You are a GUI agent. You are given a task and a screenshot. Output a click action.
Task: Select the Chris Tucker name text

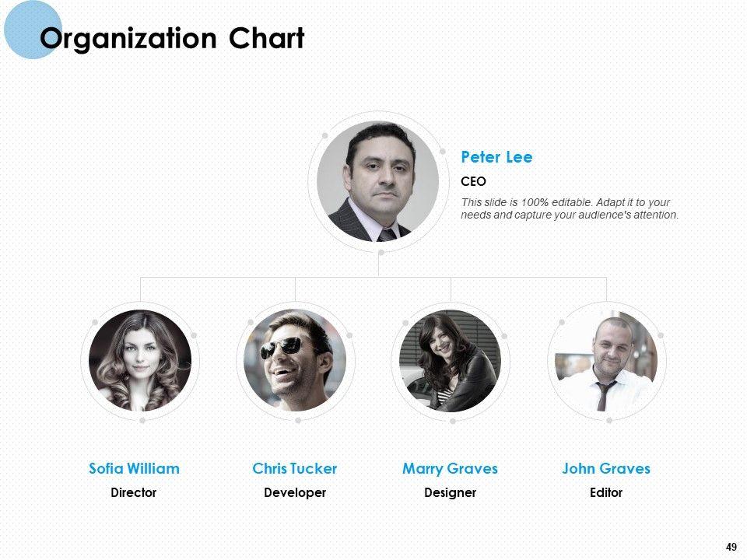click(x=295, y=468)
